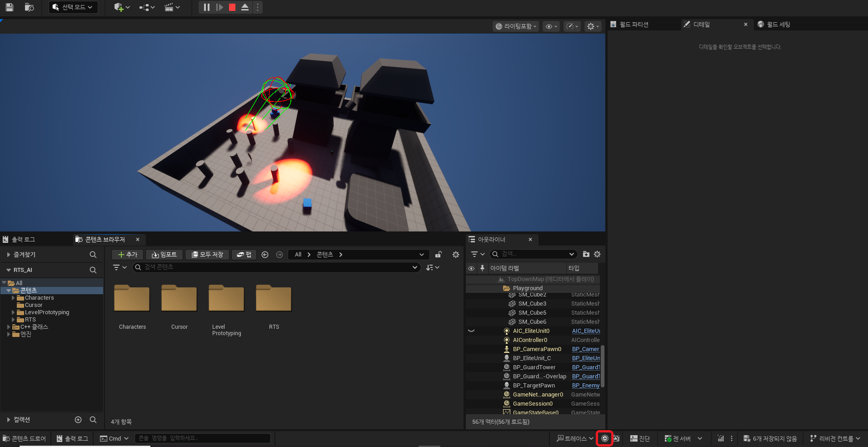
Task: Open the cinematics clapperboard dropdown
Action: click(x=172, y=7)
